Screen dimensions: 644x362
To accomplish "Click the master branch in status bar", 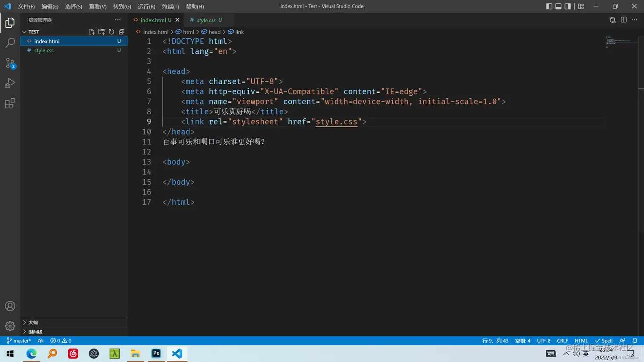I will click(x=19, y=341).
